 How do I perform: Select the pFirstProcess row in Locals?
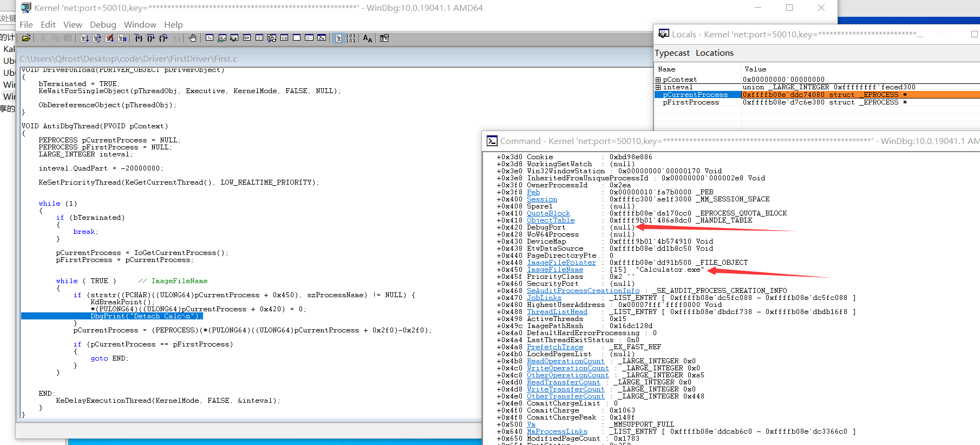pos(691,102)
